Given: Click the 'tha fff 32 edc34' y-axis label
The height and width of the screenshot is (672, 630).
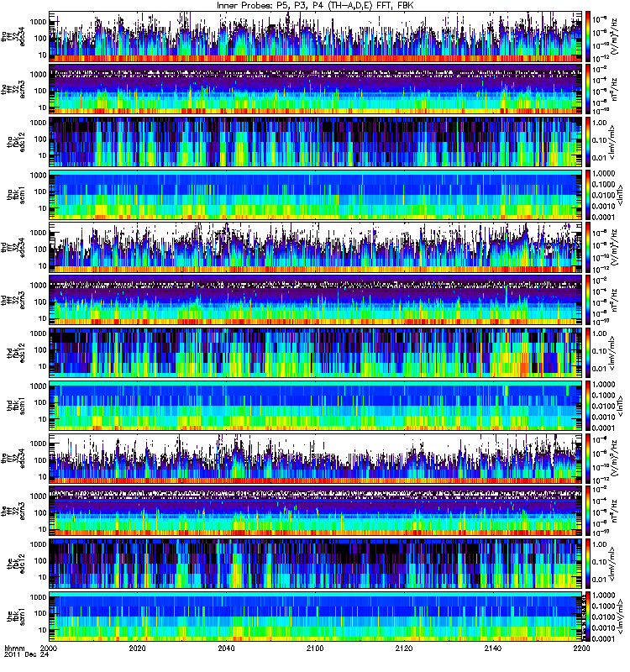Looking at the screenshot, I should click(13, 36).
